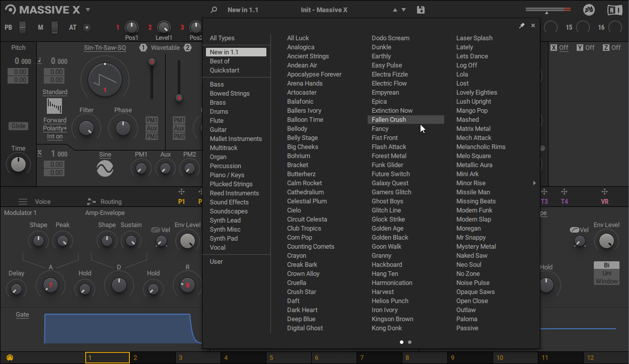Click the hamburger icon beside Voice
629x364 pixels.
(x=23, y=201)
